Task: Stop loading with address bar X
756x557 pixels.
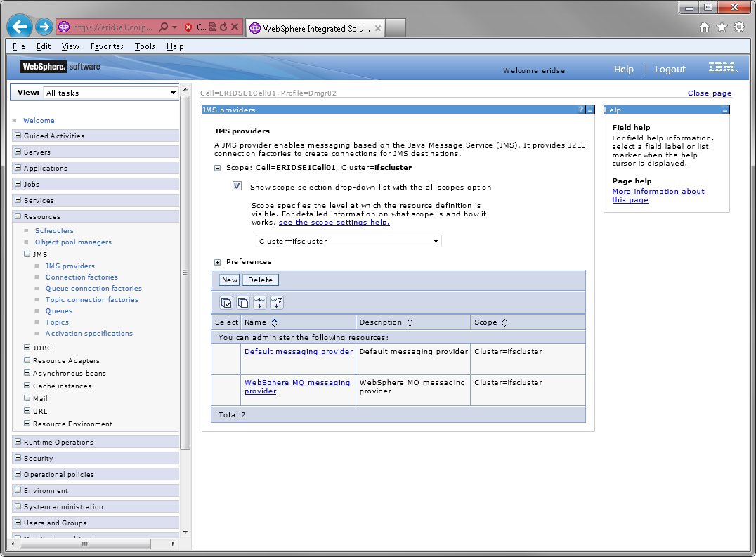Action: pos(235,27)
